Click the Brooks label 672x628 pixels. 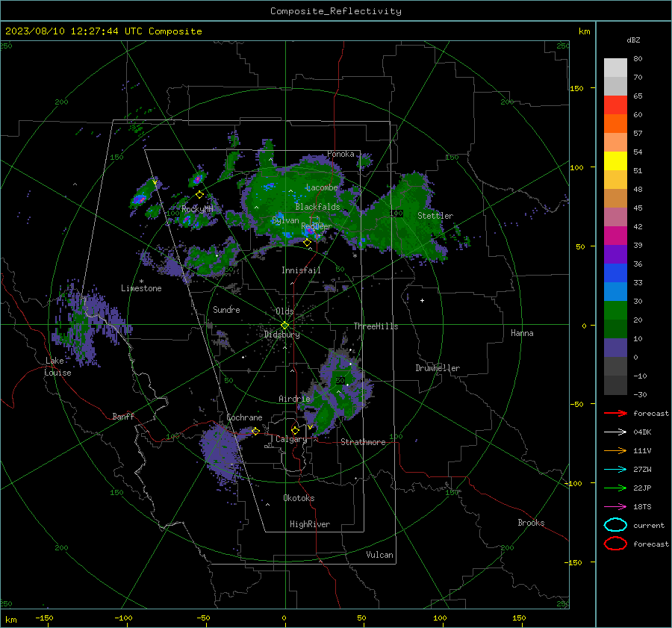(531, 523)
